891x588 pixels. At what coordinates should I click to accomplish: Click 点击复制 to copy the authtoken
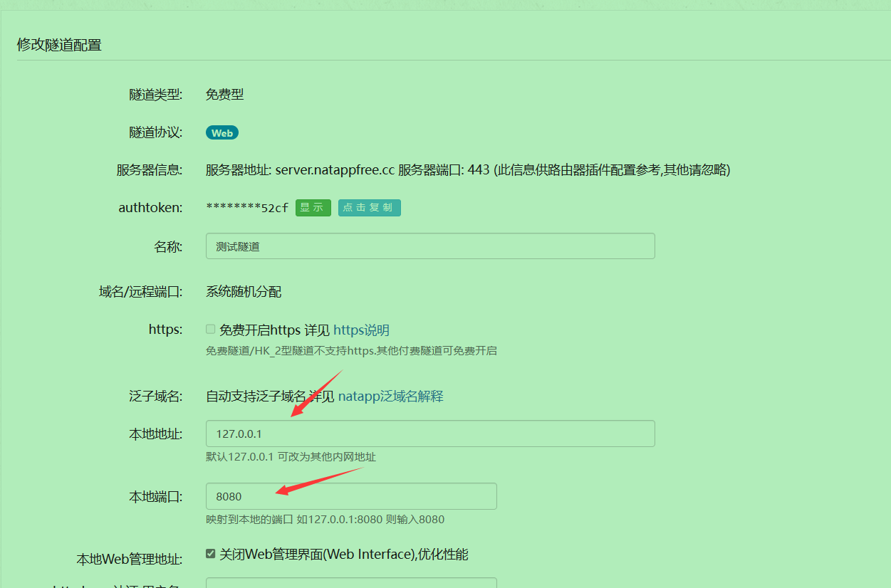(369, 207)
